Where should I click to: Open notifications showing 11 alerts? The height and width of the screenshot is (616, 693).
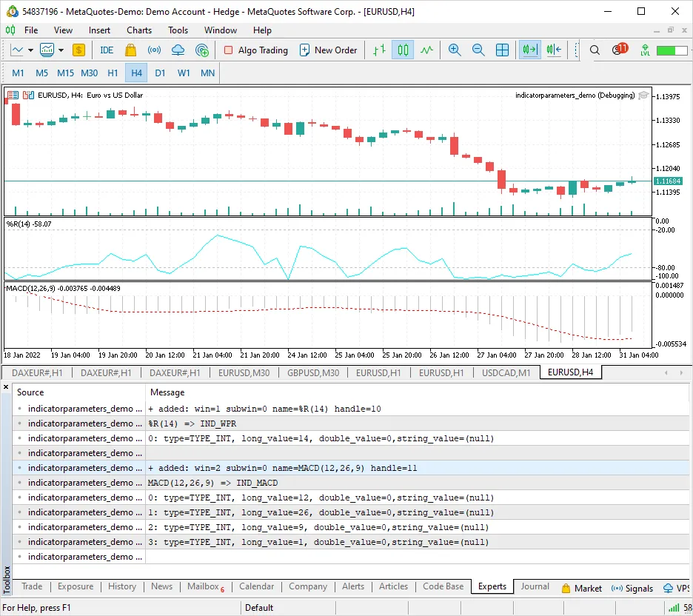[620, 50]
